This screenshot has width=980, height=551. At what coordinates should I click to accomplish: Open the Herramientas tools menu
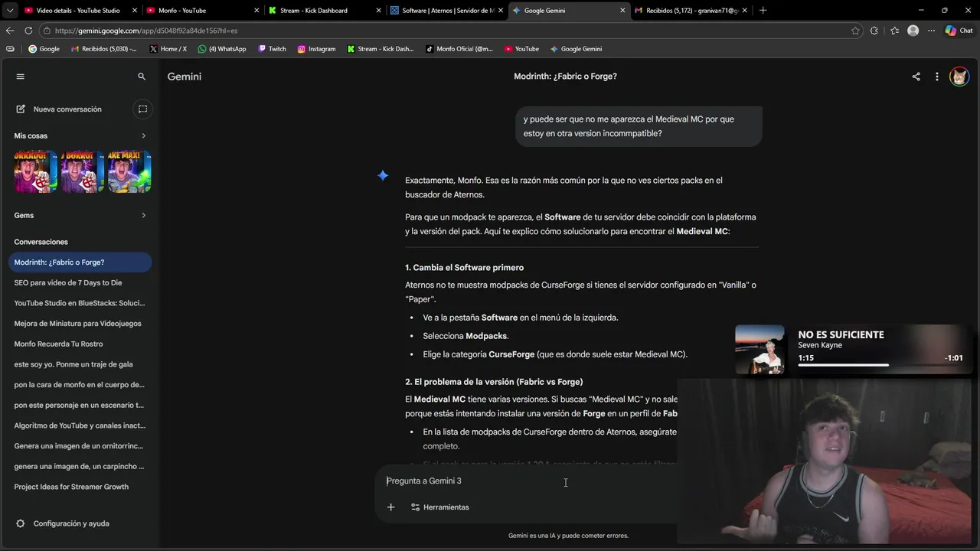[439, 507]
